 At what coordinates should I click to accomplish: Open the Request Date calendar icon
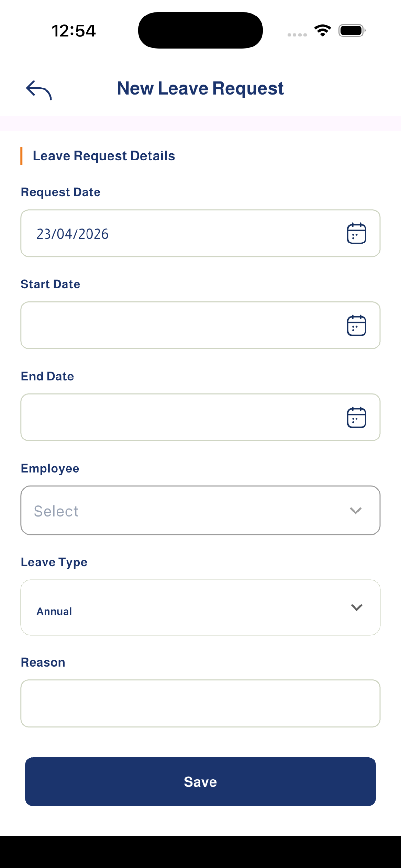pyautogui.click(x=356, y=233)
